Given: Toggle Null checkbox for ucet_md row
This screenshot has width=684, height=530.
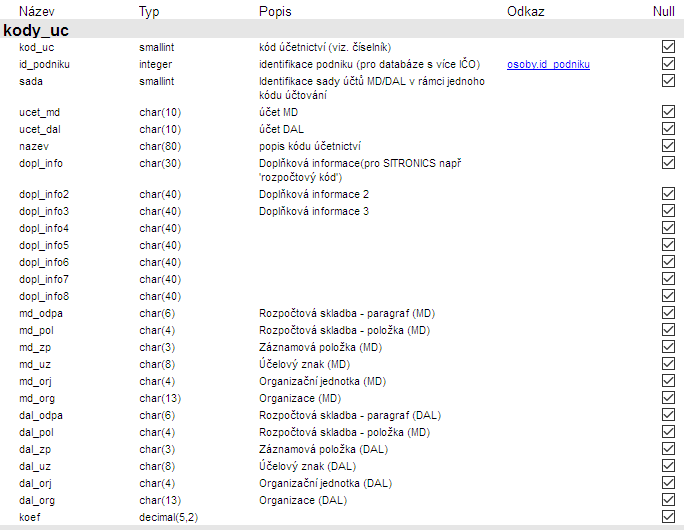Looking at the screenshot, I should pos(668,112).
